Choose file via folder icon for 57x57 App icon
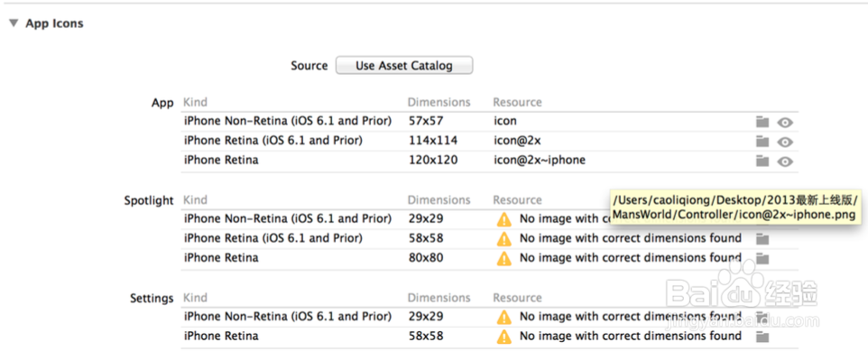 (x=762, y=122)
